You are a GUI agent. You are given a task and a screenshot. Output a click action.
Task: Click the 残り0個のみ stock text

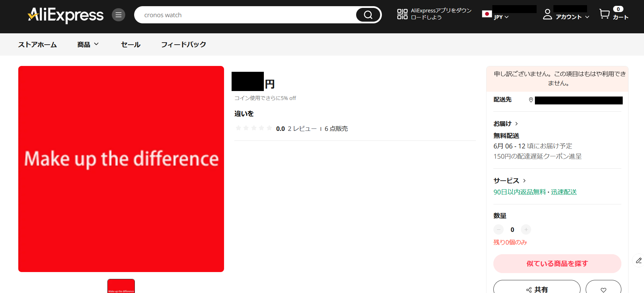click(510, 242)
